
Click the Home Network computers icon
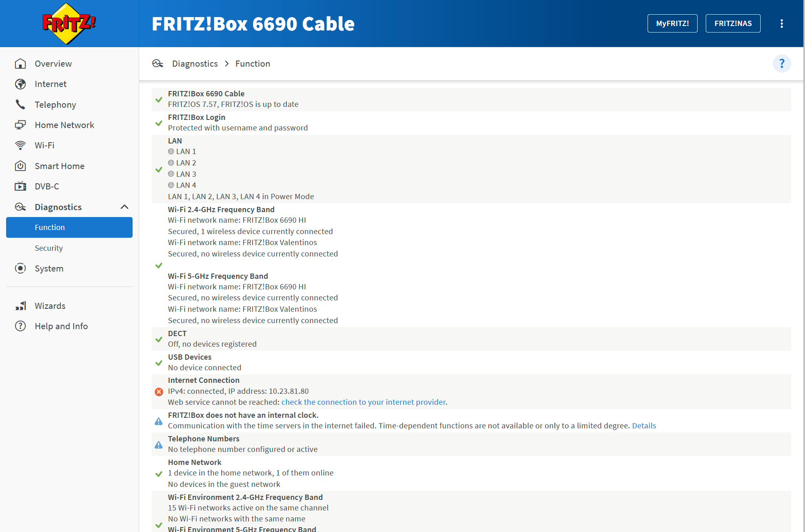pos(20,125)
